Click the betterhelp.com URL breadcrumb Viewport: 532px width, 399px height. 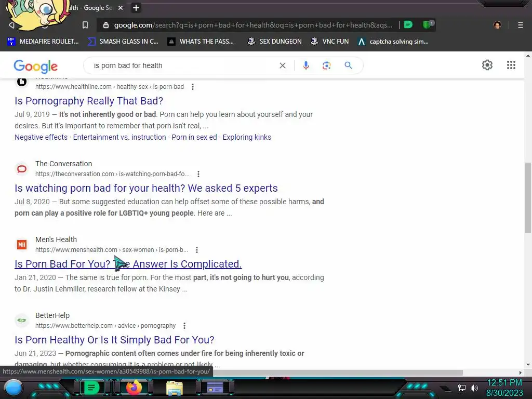105,325
